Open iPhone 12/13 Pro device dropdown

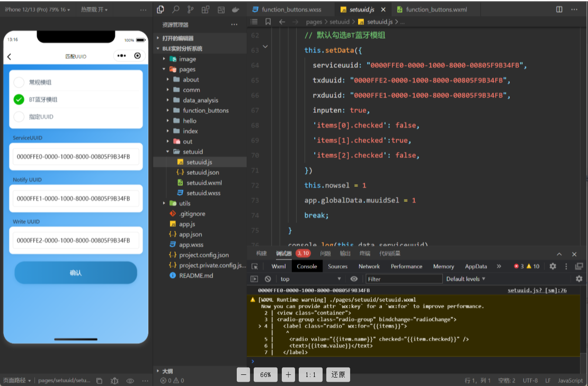tap(37, 10)
